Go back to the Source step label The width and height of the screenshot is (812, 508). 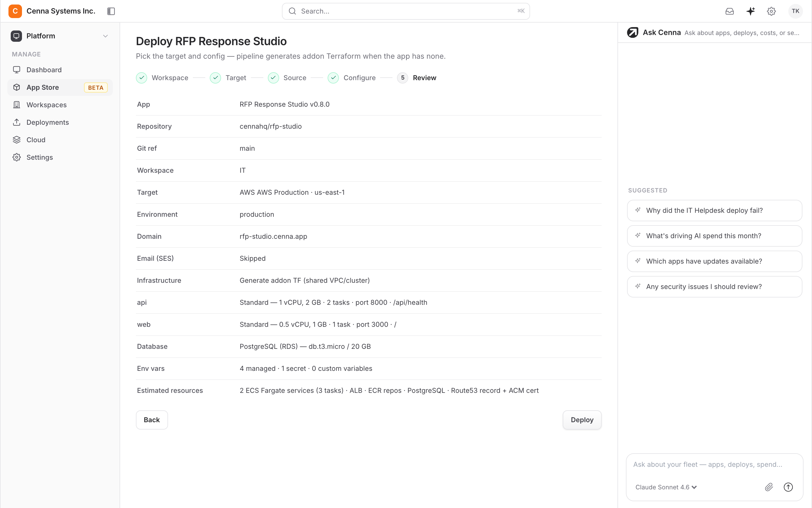(x=295, y=78)
